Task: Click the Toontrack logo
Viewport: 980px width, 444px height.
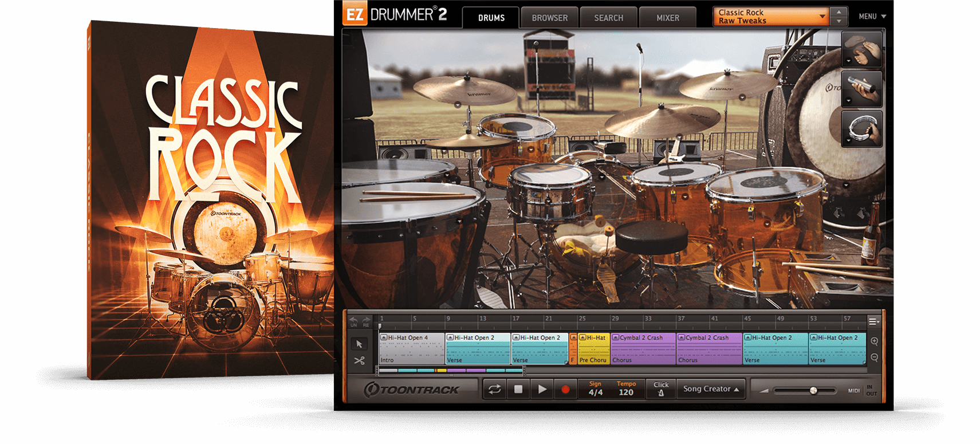Action: click(411, 390)
